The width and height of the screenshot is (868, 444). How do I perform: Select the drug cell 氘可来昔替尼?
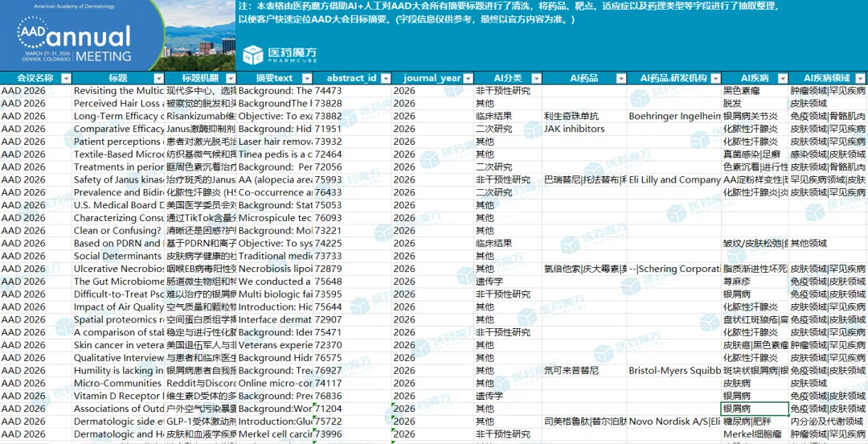click(x=584, y=371)
